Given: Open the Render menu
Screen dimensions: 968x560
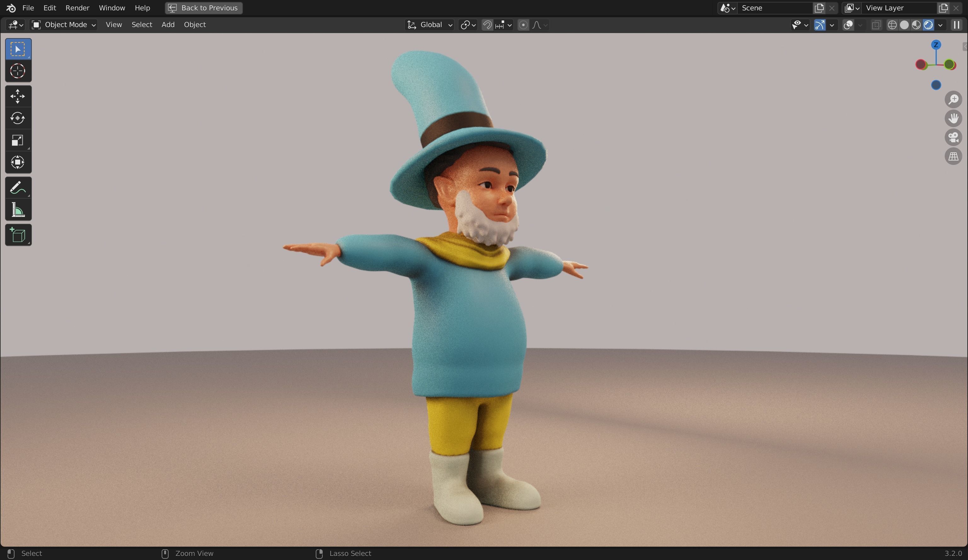Looking at the screenshot, I should [77, 8].
